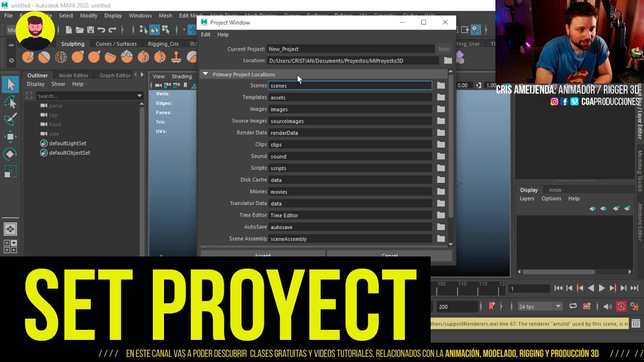Pick the first sculpt brush on shelf
Screen dimensions: 644x362
28,57
